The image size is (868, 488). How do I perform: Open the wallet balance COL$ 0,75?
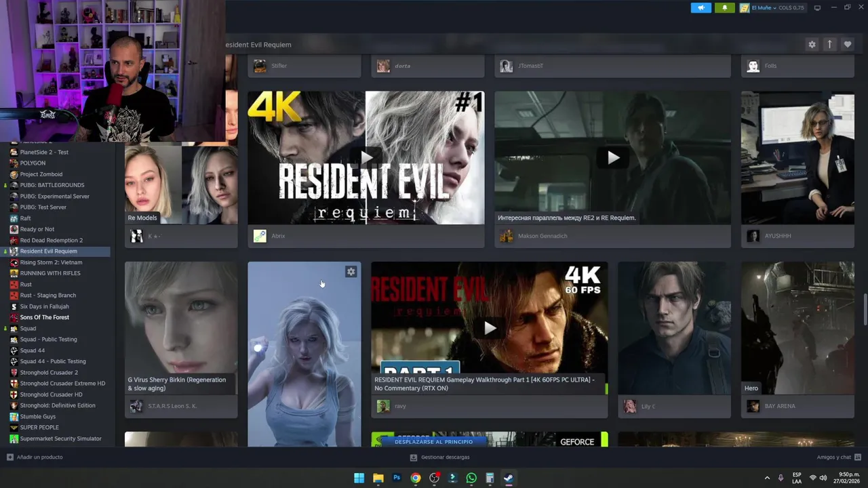pyautogui.click(x=791, y=7)
